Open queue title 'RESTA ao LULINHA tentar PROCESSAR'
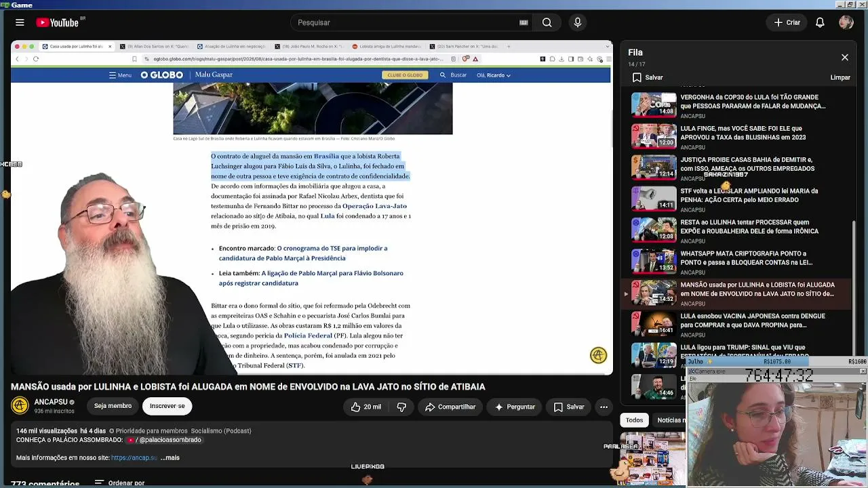This screenshot has width=868, height=488. [749, 226]
